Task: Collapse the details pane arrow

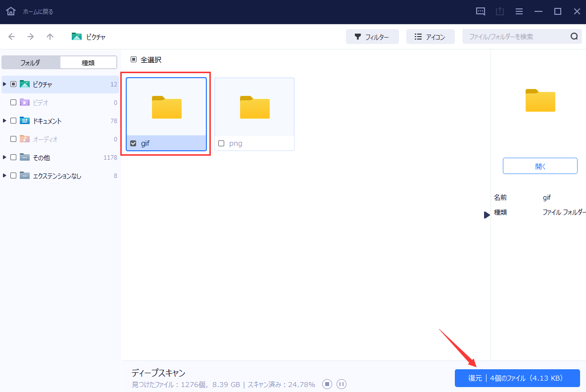Action: (x=487, y=215)
